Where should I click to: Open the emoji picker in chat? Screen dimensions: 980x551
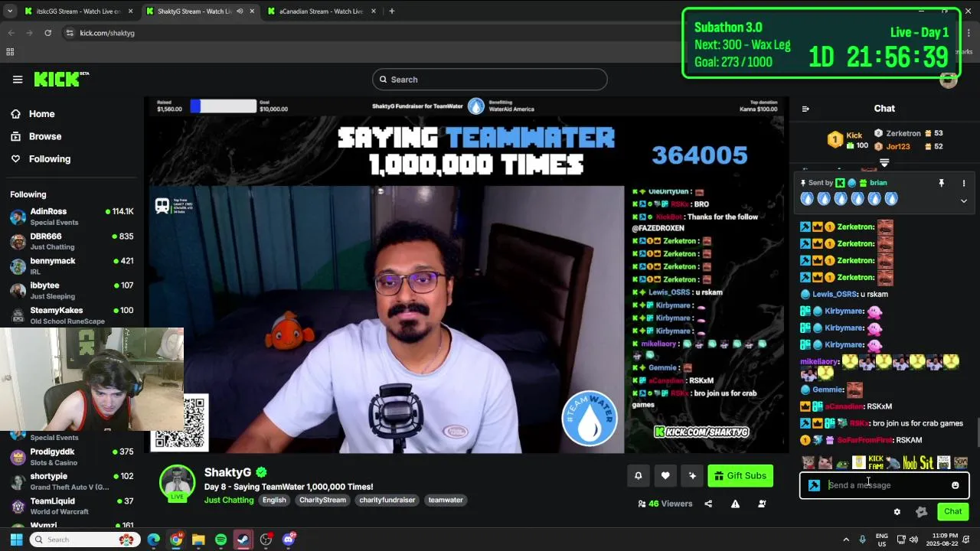click(955, 485)
